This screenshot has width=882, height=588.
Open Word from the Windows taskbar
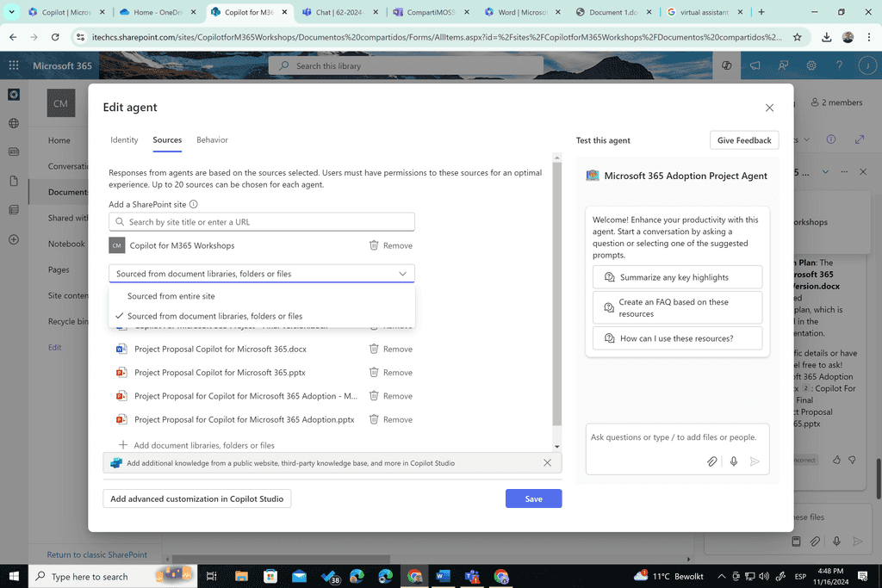pyautogui.click(x=444, y=576)
